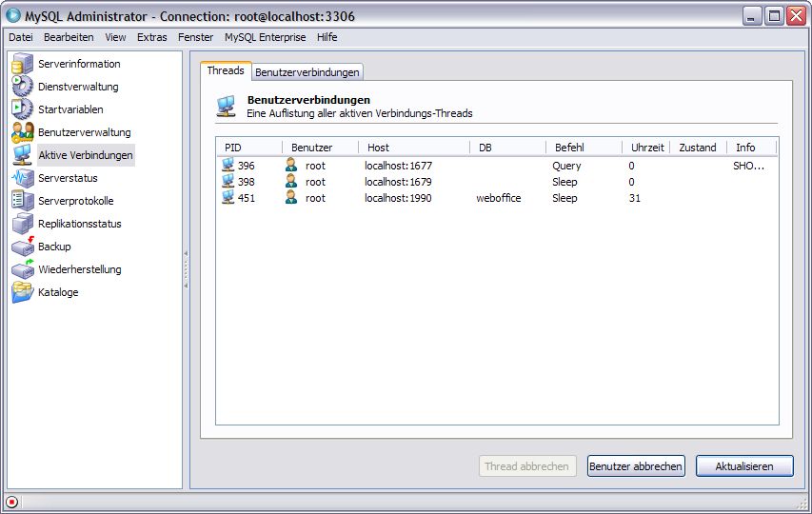
Task: Select Backup in the sidebar
Action: click(x=54, y=246)
